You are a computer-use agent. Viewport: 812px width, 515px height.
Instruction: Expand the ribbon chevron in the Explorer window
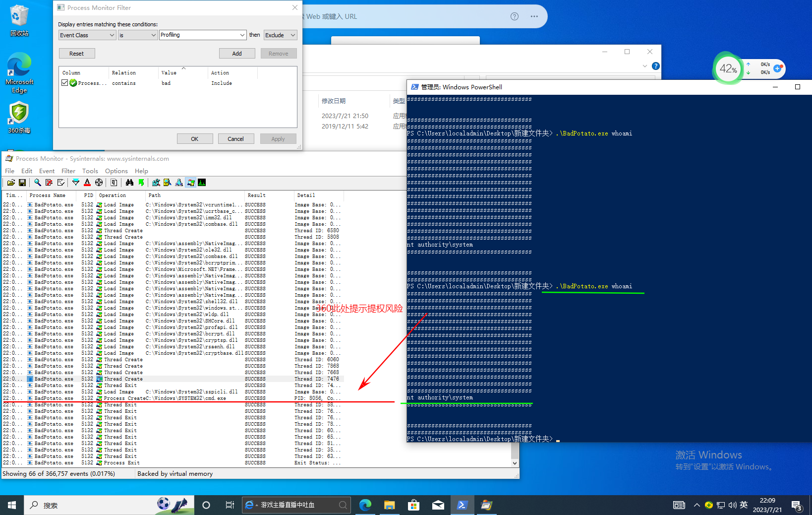click(x=644, y=66)
